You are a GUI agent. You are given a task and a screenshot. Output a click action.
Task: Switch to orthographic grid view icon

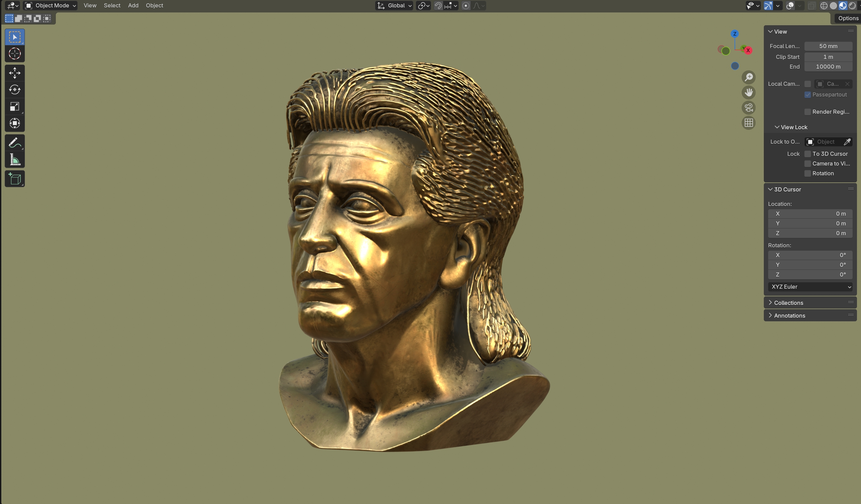click(749, 123)
